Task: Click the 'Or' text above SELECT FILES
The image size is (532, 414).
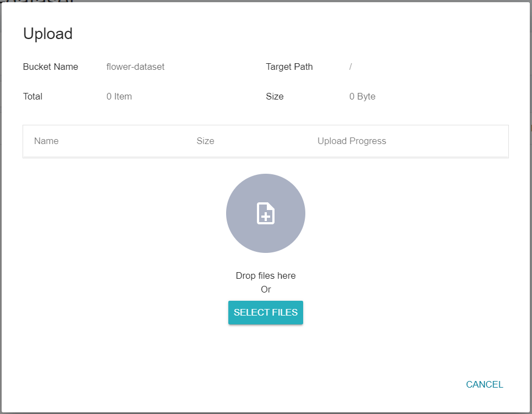Action: 266,289
